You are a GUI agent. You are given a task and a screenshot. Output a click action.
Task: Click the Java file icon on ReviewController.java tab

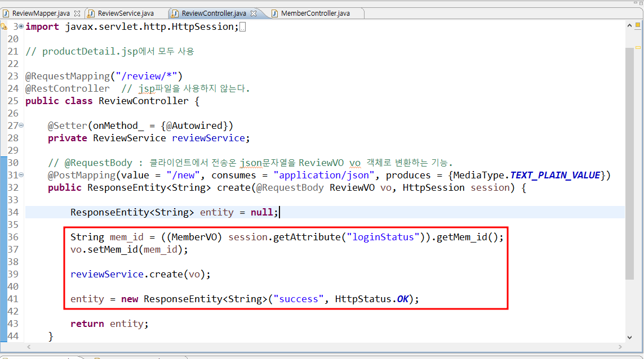(175, 14)
